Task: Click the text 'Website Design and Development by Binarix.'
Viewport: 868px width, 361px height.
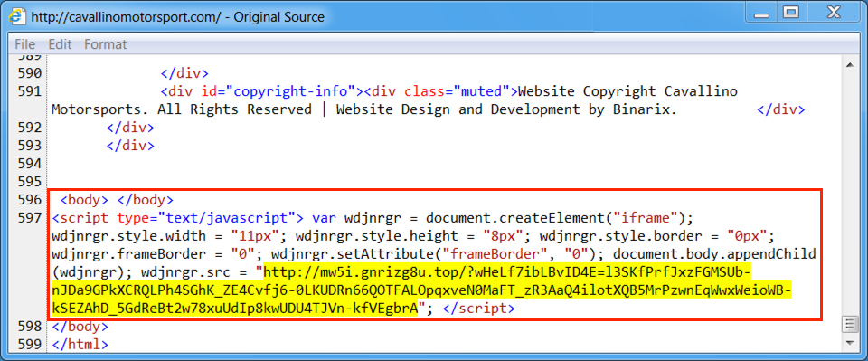Action: click(x=506, y=109)
